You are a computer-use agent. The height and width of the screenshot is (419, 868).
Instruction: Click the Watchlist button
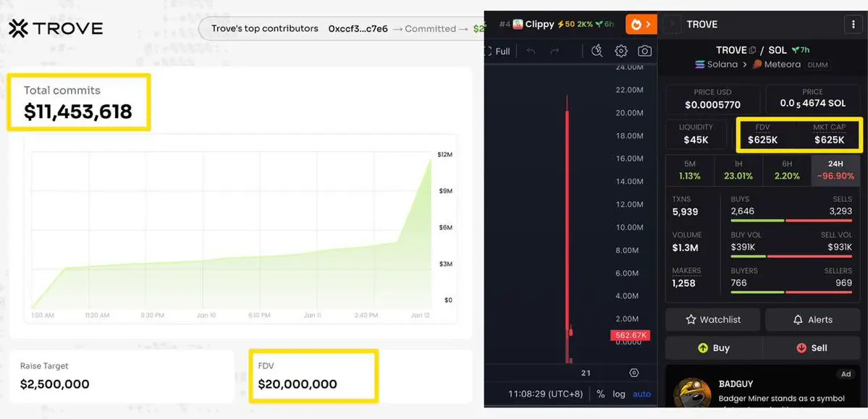712,319
